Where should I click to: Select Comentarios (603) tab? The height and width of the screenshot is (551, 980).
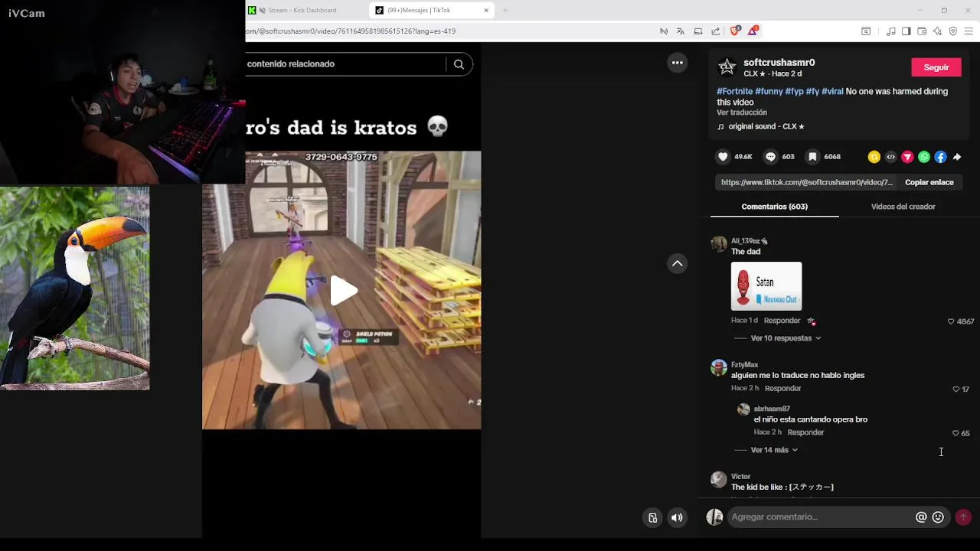[774, 207]
